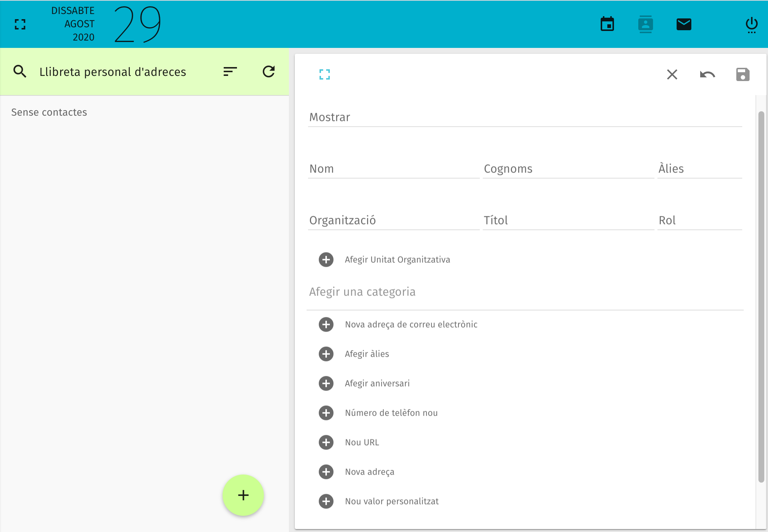Click Llibreta personal d'adreces title
768x532 pixels.
pyautogui.click(x=113, y=72)
